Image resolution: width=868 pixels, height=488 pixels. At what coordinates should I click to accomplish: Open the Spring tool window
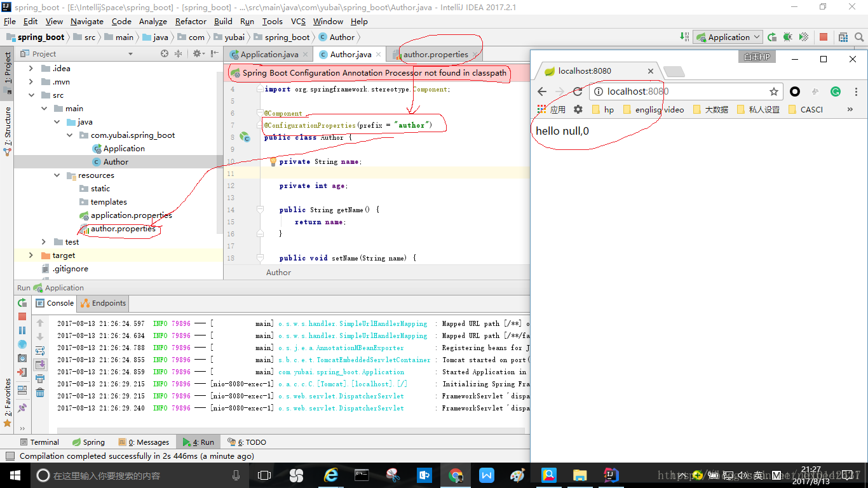click(89, 442)
